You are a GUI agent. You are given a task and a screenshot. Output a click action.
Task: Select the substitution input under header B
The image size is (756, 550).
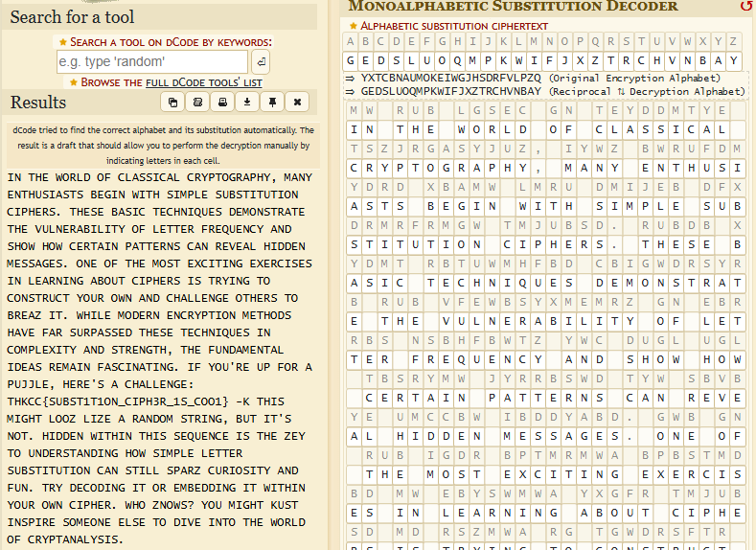[x=365, y=61]
